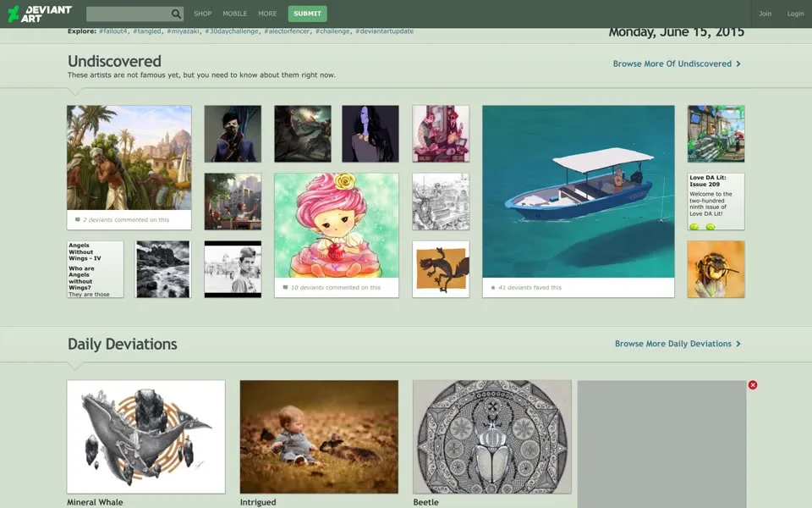Open the black-and-white rocky stream photo
This screenshot has width=812, height=508.
click(x=163, y=269)
